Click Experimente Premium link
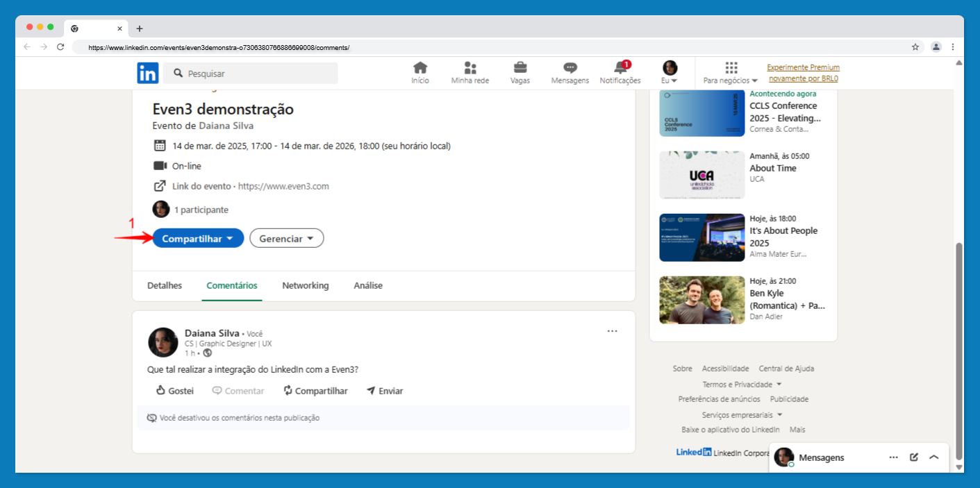This screenshot has height=488, width=980. point(803,73)
